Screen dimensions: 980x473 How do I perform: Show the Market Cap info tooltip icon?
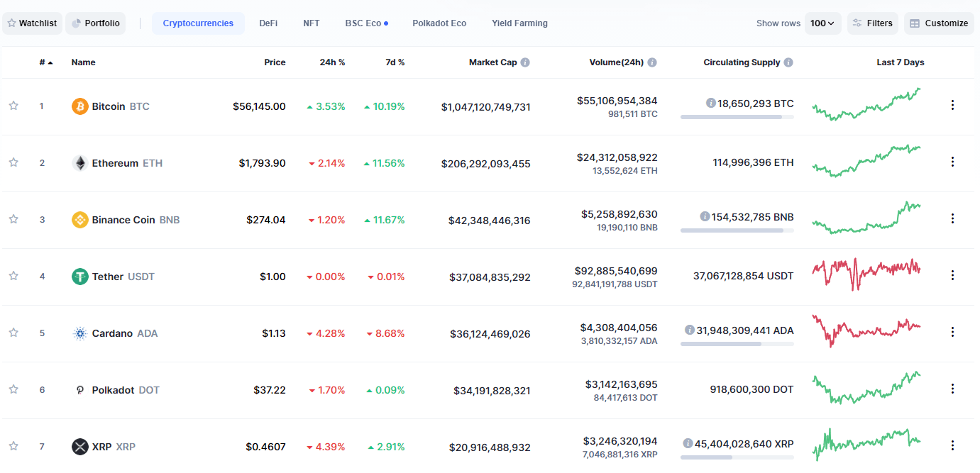point(525,62)
